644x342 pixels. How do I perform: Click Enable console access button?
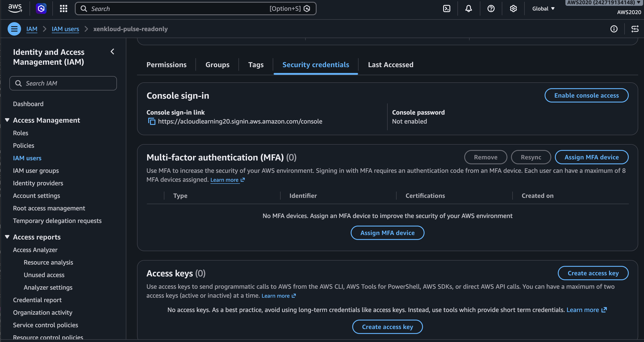(586, 95)
